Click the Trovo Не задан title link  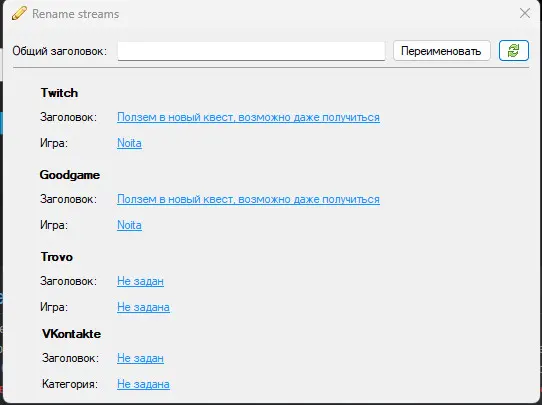point(140,281)
